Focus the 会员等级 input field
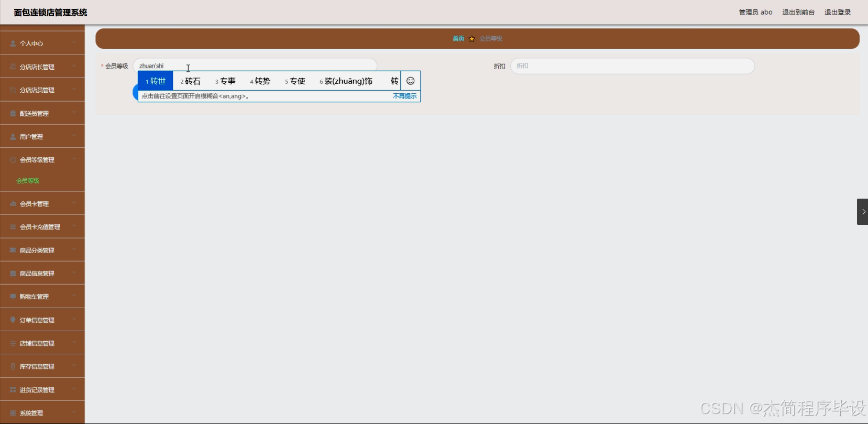This screenshot has width=868, height=424. [255, 66]
